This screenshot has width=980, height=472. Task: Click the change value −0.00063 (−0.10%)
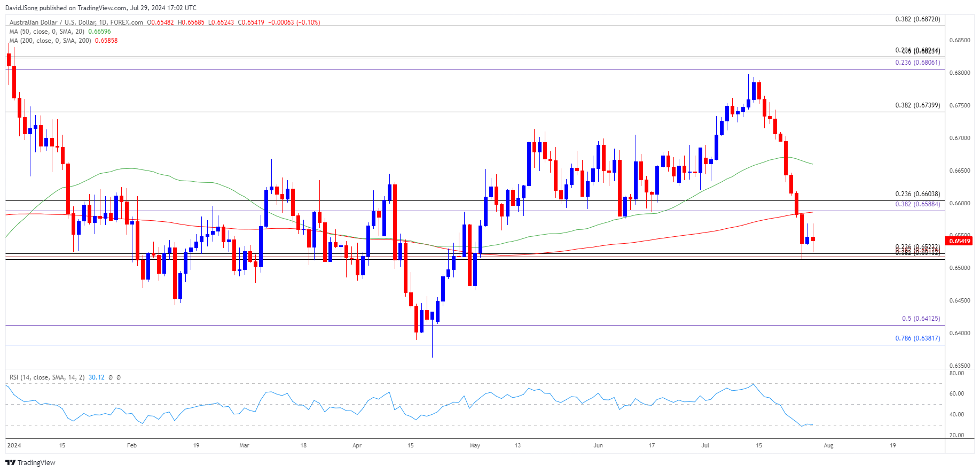click(x=294, y=22)
